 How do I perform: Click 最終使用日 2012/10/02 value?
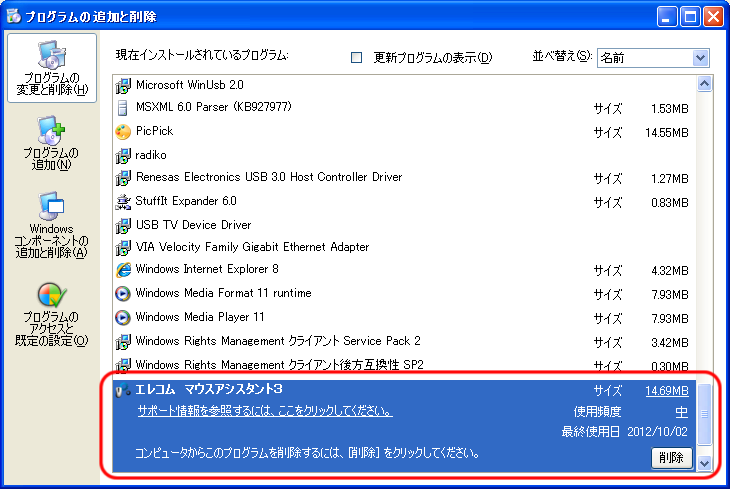click(657, 432)
